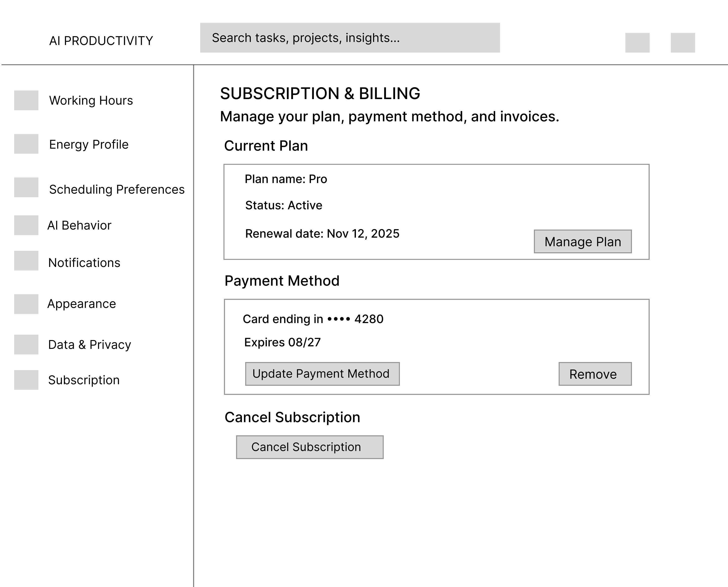Click the Cancel Subscription button
728x587 pixels.
[309, 447]
